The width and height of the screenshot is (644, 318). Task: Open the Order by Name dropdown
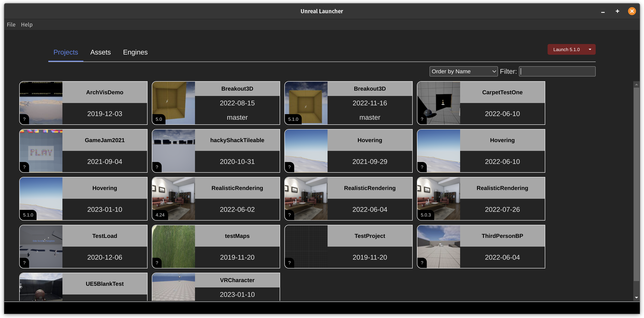coord(464,71)
